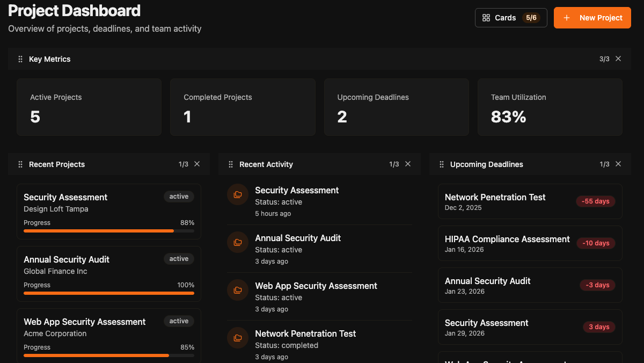644x363 pixels.
Task: Dismiss the Key Metrics widget
Action: [618, 59]
